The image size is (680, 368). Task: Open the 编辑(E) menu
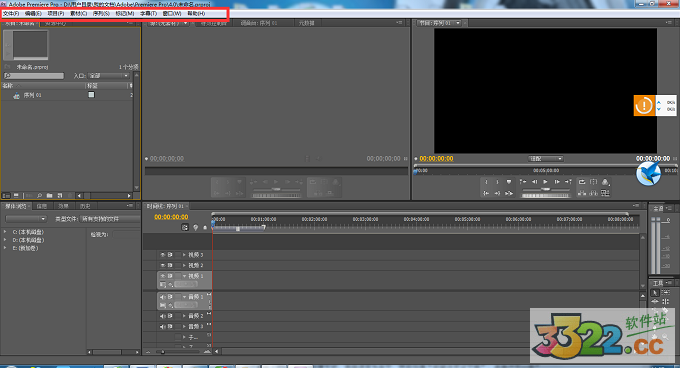(33, 13)
